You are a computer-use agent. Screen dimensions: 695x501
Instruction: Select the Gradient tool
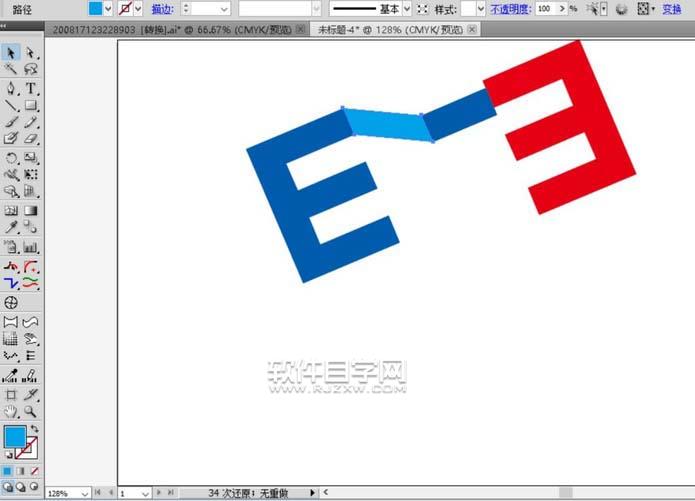pyautogui.click(x=30, y=210)
